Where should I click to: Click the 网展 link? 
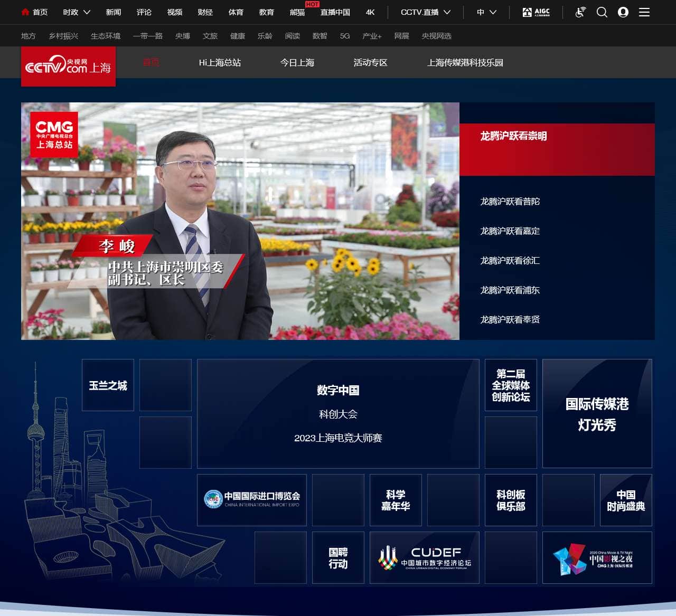402,36
